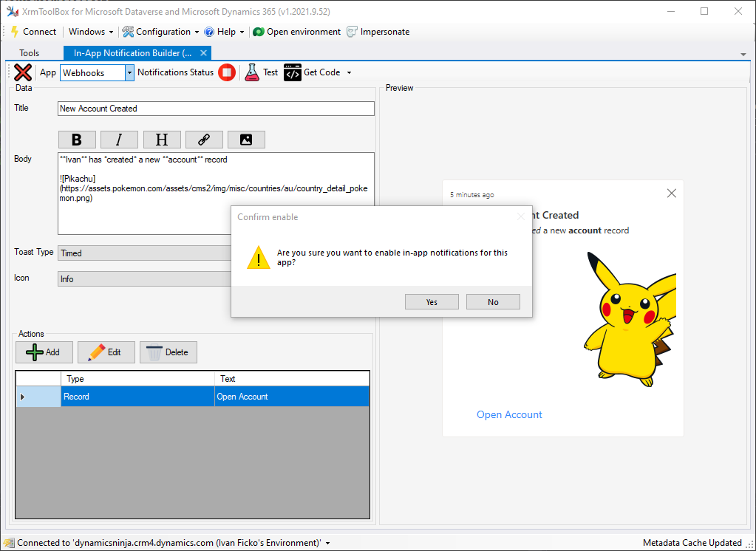Viewport: 756px width, 551px height.
Task: Click Yes in Confirm enable dialog
Action: pyautogui.click(x=432, y=302)
